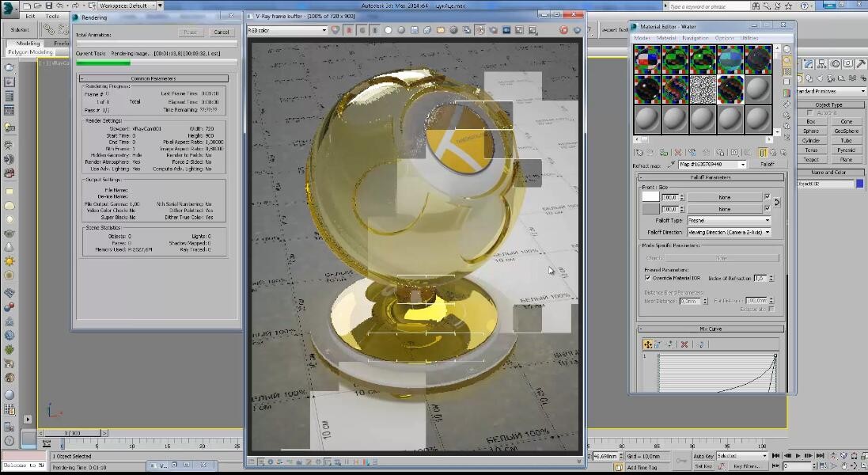The width and height of the screenshot is (868, 475).
Task: Open the Falloff Type dropdown
Action: [x=729, y=220]
